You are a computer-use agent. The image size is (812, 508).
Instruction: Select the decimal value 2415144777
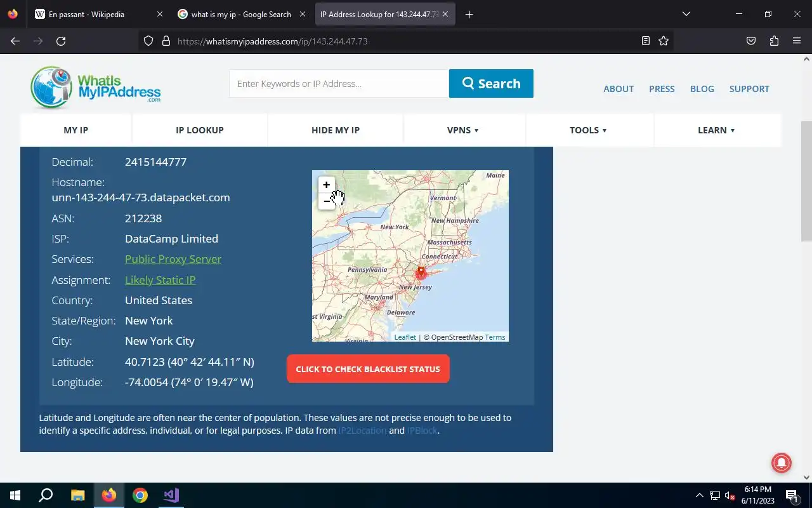pos(155,162)
